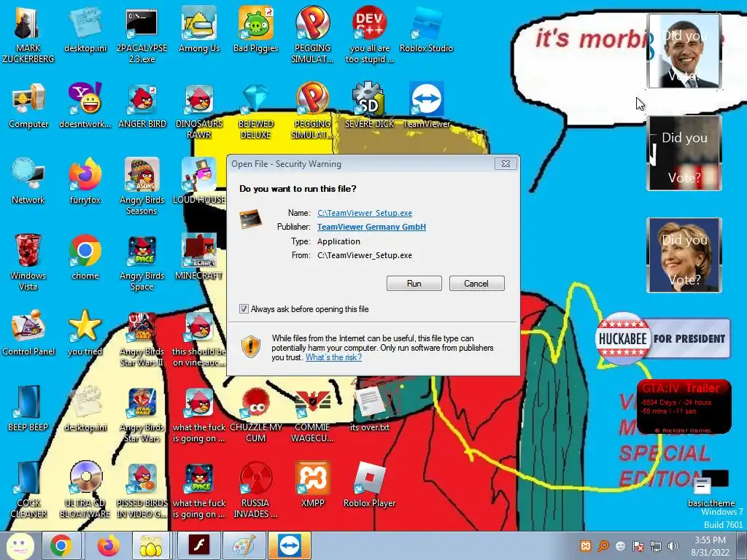The width and height of the screenshot is (747, 560).
Task: Select the Angry Birds Seasons icon
Action: (x=142, y=186)
